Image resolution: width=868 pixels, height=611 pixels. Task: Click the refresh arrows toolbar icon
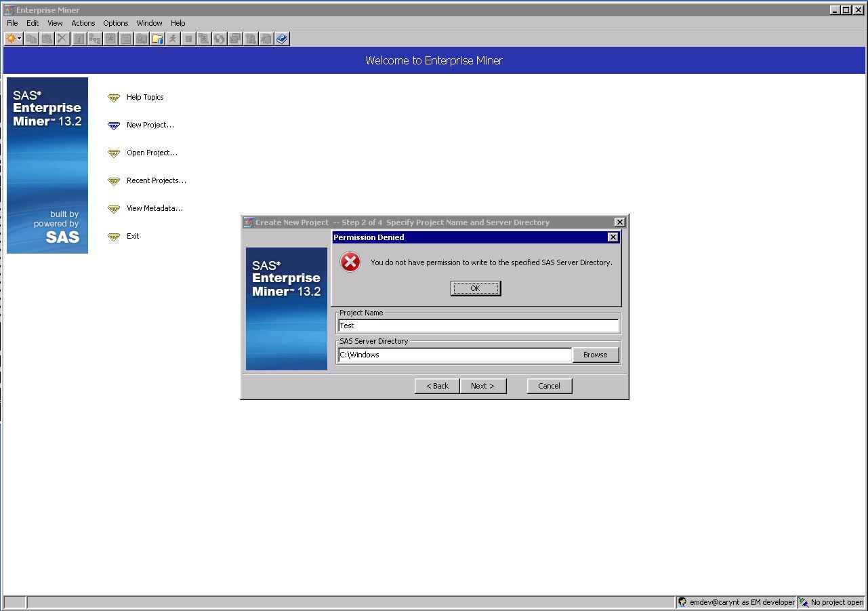pyautogui.click(x=220, y=39)
